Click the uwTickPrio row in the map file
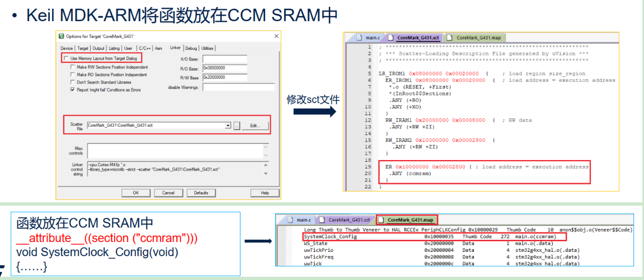Screen dimensions: 644x280 (441, 250)
